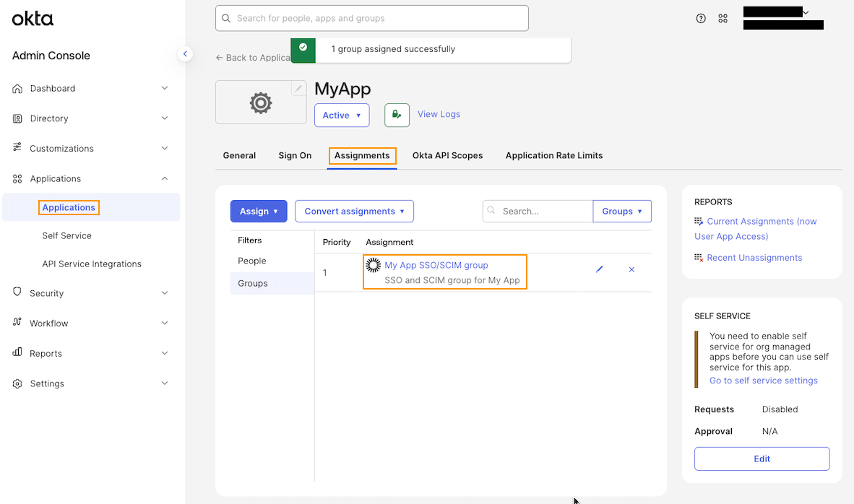Click the magnifier icon in assignments search

point(491,210)
